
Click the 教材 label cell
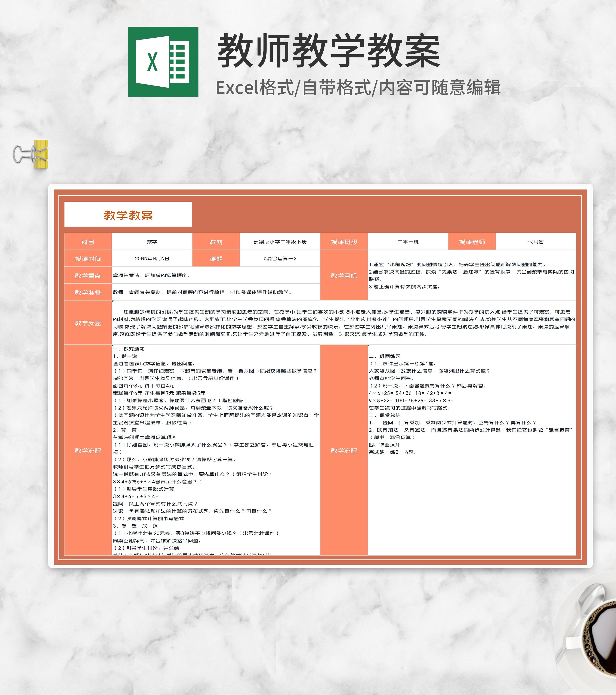[x=216, y=242]
